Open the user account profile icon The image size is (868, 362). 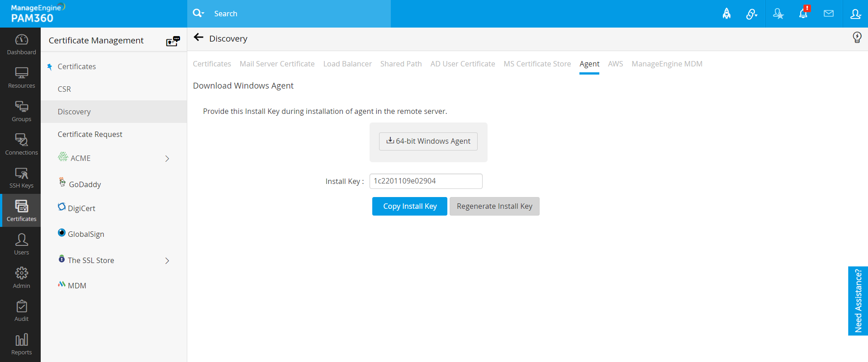pos(855,14)
